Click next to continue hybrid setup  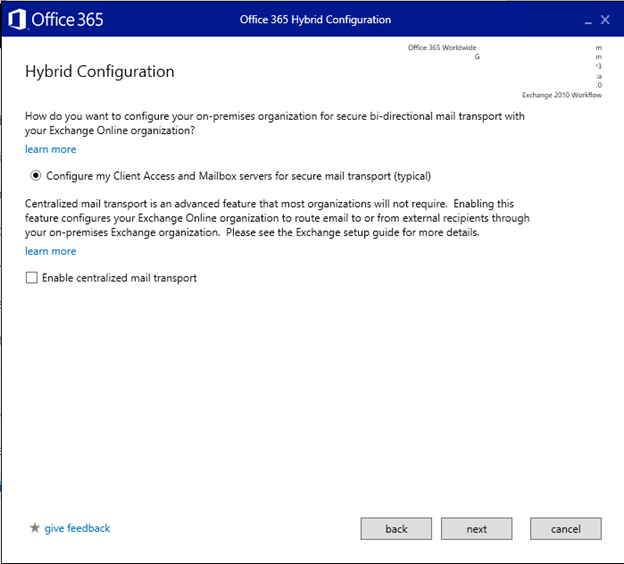click(x=476, y=529)
